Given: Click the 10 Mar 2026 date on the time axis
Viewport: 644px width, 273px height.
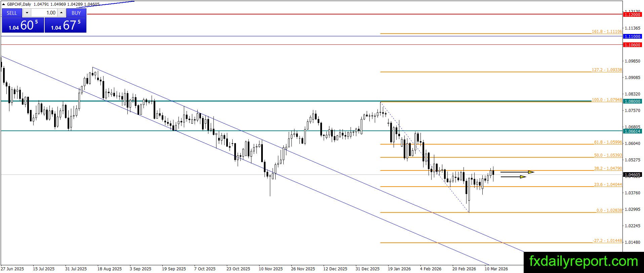Looking at the screenshot, I should 496,269.
